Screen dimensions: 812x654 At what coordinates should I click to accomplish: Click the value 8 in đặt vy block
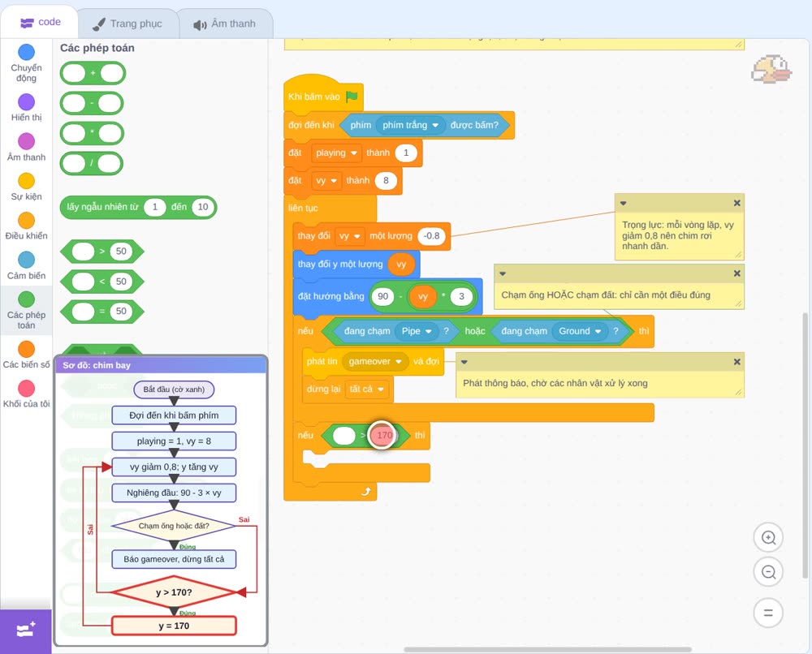[x=386, y=181]
